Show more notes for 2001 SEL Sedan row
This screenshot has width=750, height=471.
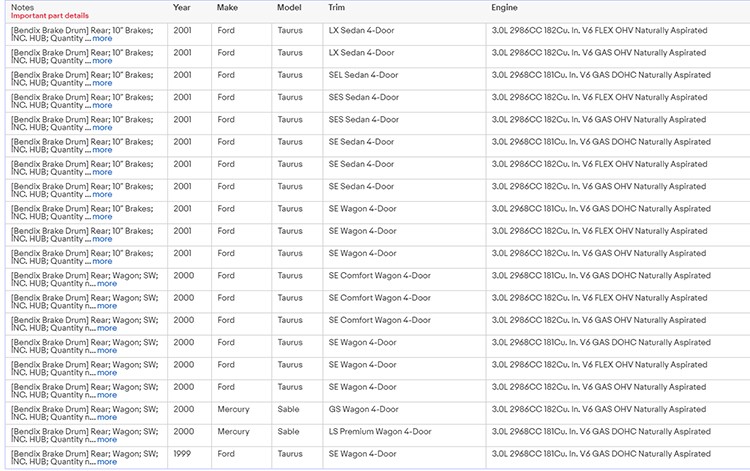point(102,83)
